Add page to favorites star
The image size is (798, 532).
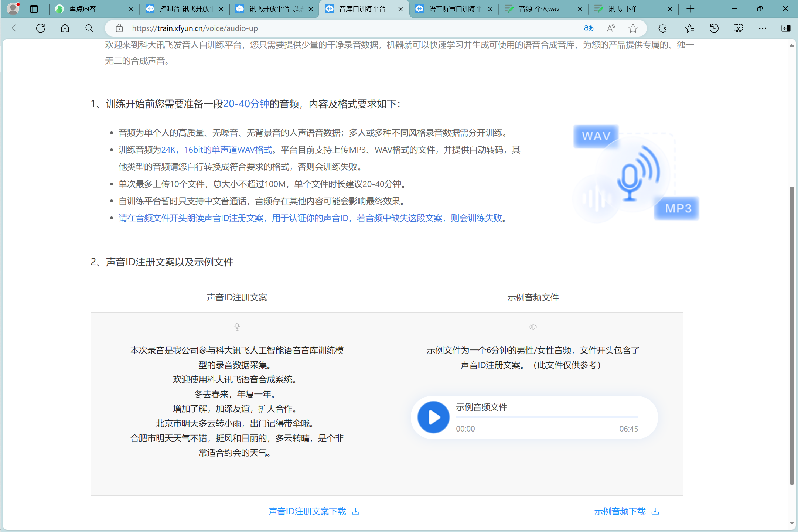[633, 28]
